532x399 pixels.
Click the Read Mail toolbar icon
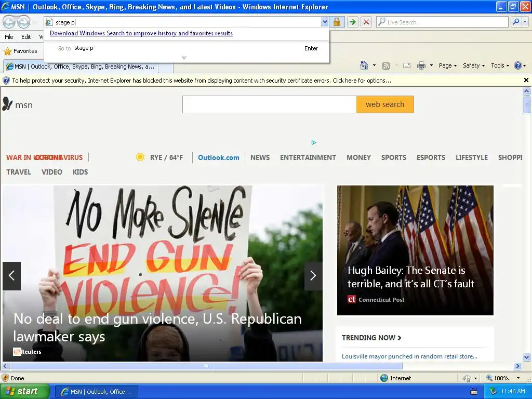click(x=407, y=65)
